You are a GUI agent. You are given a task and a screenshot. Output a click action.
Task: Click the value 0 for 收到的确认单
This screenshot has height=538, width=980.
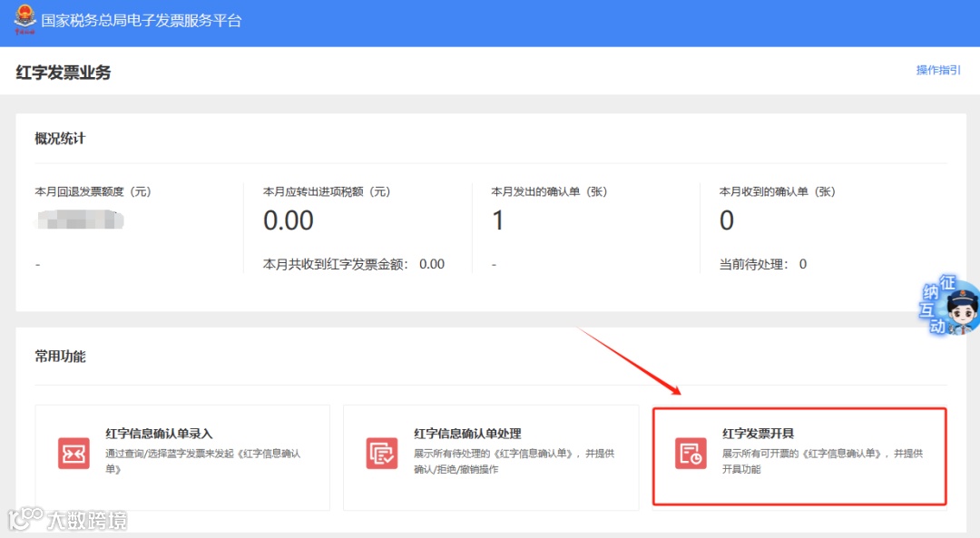[727, 220]
